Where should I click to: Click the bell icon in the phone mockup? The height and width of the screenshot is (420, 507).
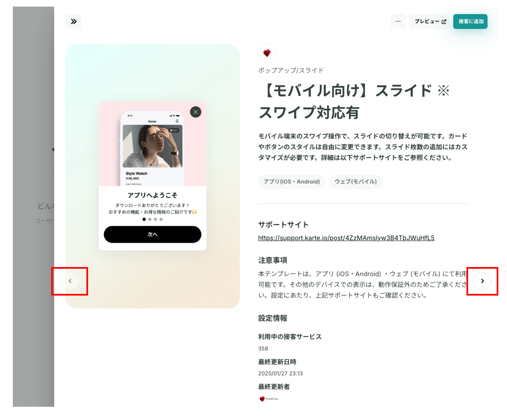(x=177, y=121)
